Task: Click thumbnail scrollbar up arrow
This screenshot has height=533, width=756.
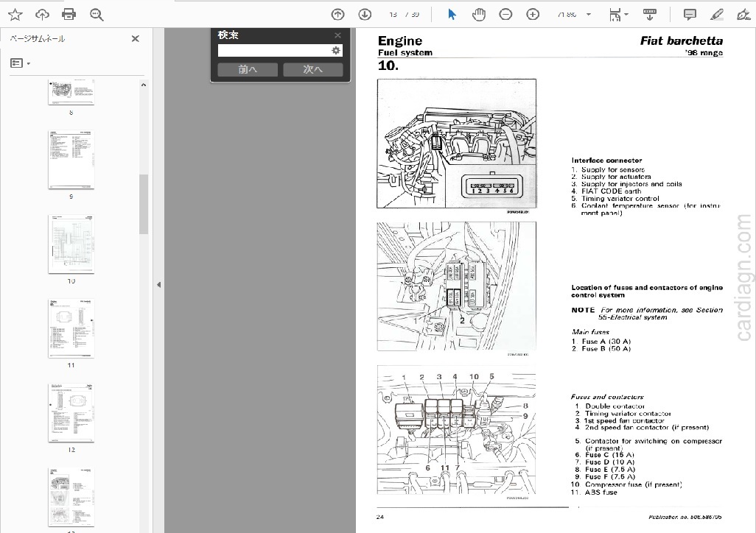Action: click(x=143, y=85)
